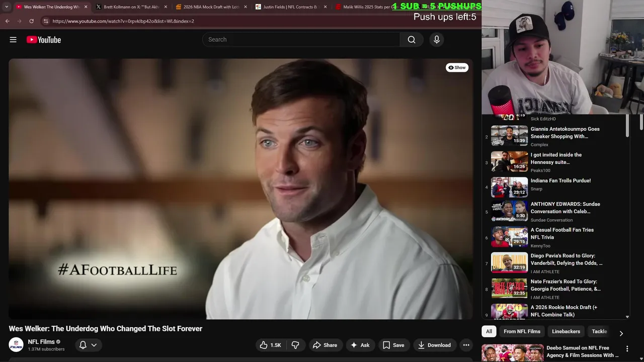
Task: Open options for Deebo Samuel video
Action: tap(627, 348)
